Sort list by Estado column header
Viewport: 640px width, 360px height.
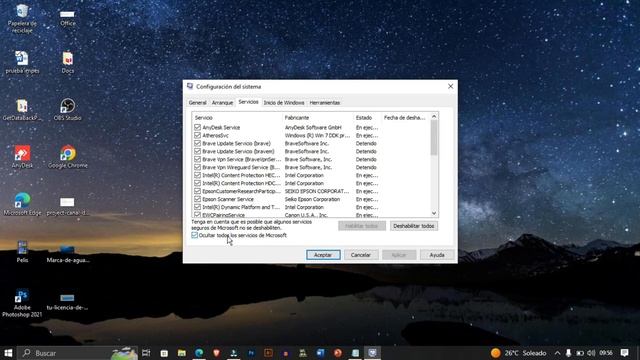[367, 118]
